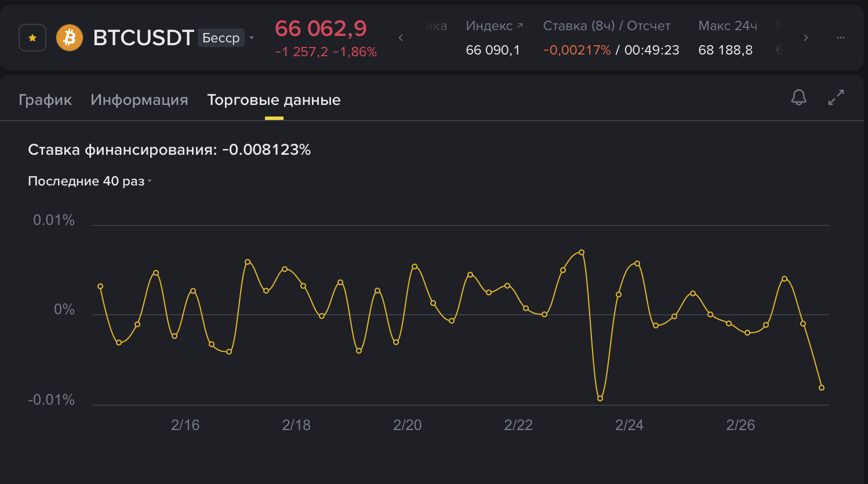Open the BTCUSDT contract type dropdown
This screenshot has height=484, width=868.
pyautogui.click(x=252, y=38)
